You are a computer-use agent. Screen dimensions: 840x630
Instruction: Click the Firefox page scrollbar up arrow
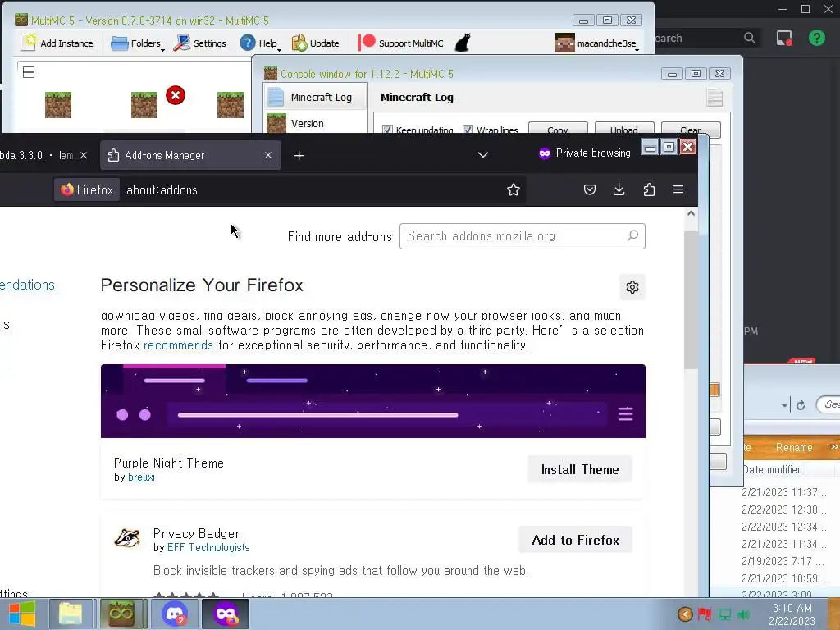point(691,214)
